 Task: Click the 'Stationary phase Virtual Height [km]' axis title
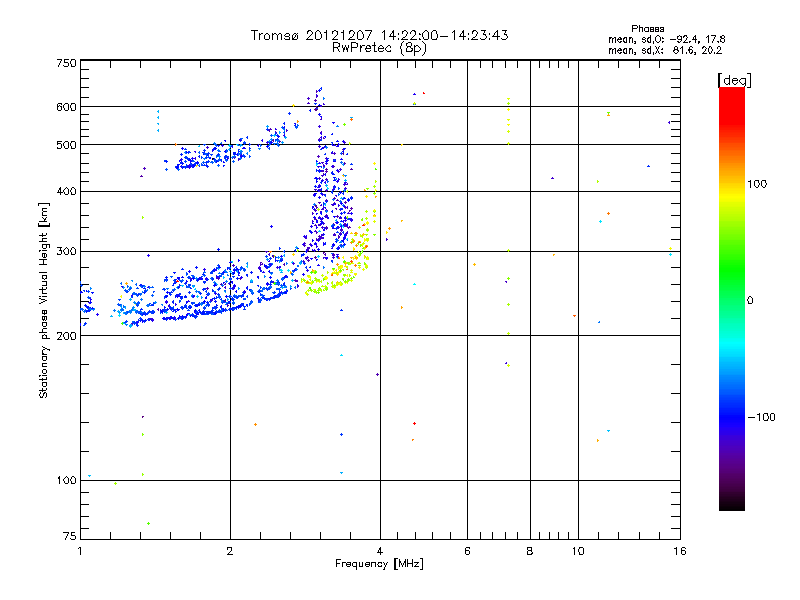tap(44, 300)
